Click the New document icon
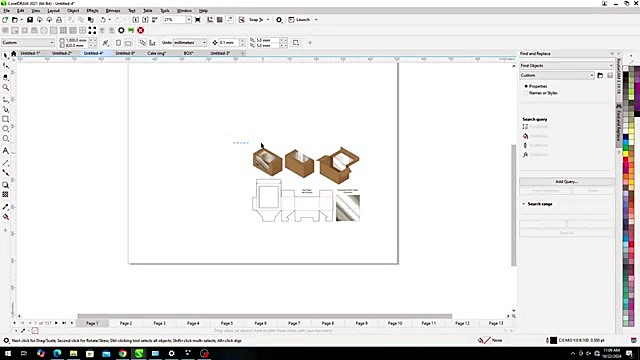 pos(5,20)
